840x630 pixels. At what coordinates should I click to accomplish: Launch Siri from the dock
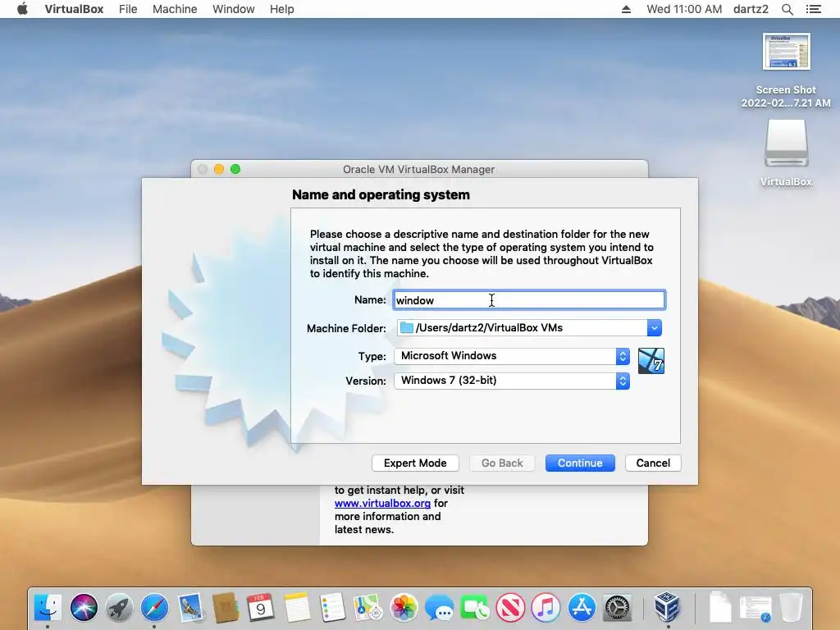point(84,608)
